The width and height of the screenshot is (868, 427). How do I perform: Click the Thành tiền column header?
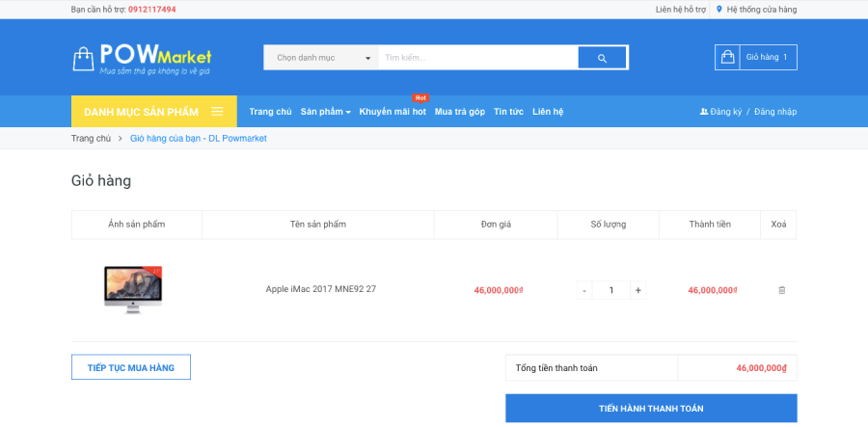(710, 224)
